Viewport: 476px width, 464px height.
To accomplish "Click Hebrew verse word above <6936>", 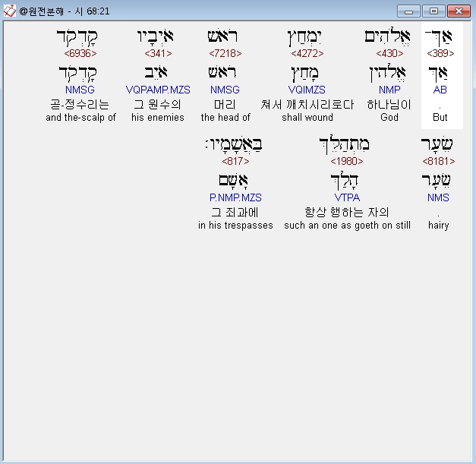I will coord(77,38).
